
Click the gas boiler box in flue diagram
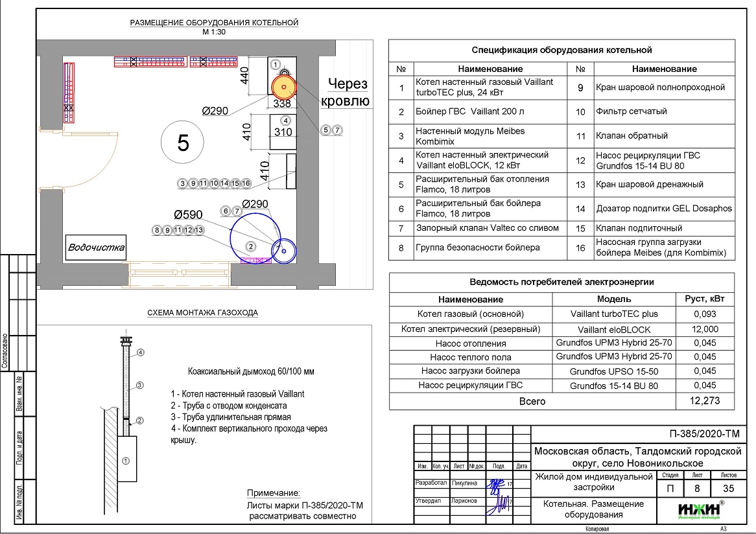pyautogui.click(x=126, y=459)
